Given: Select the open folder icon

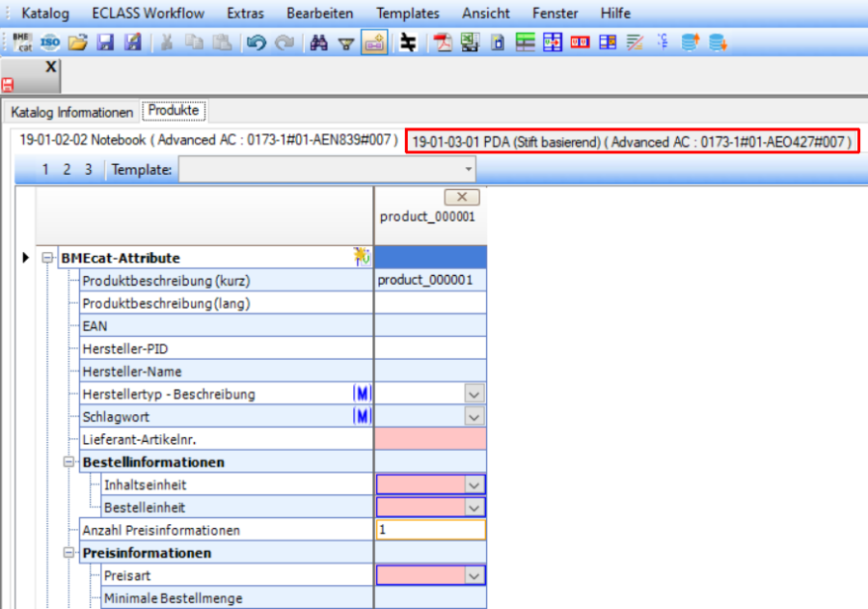Looking at the screenshot, I should (x=77, y=42).
